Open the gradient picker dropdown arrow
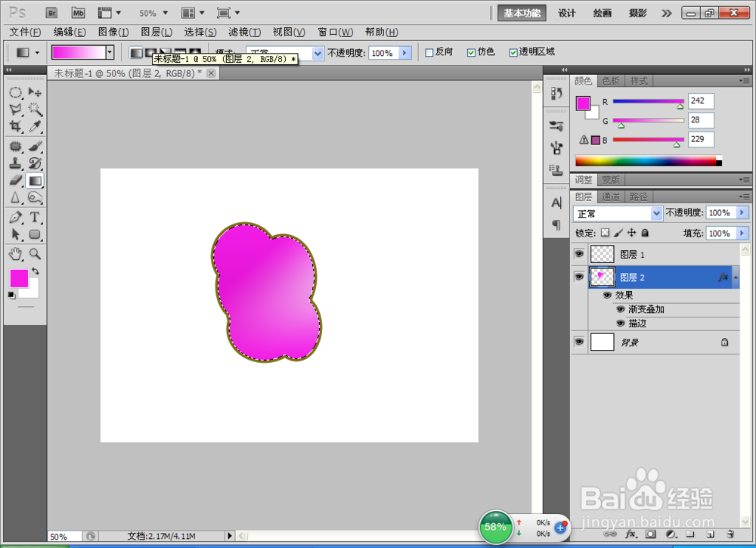Image resolution: width=756 pixels, height=548 pixels. pyautogui.click(x=110, y=53)
